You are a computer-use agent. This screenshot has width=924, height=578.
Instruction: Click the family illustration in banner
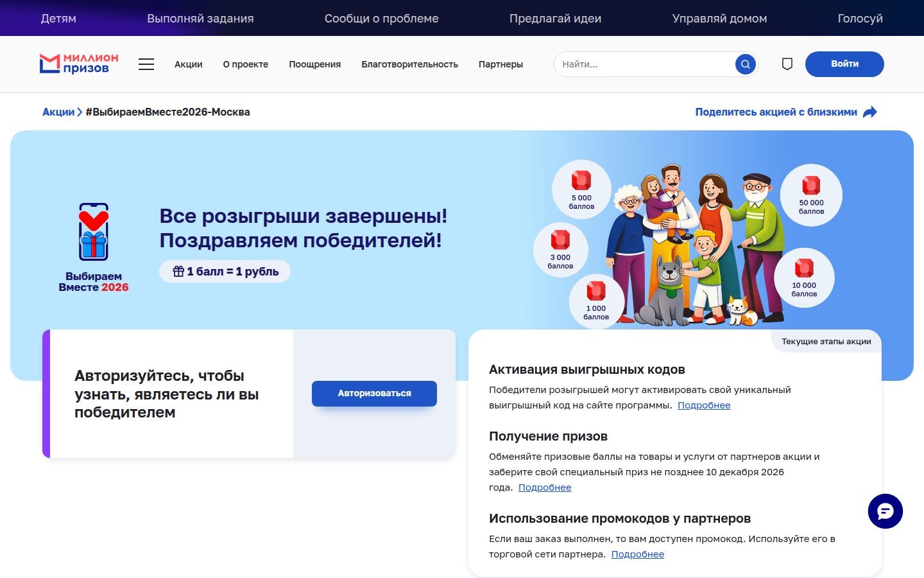[x=699, y=244]
